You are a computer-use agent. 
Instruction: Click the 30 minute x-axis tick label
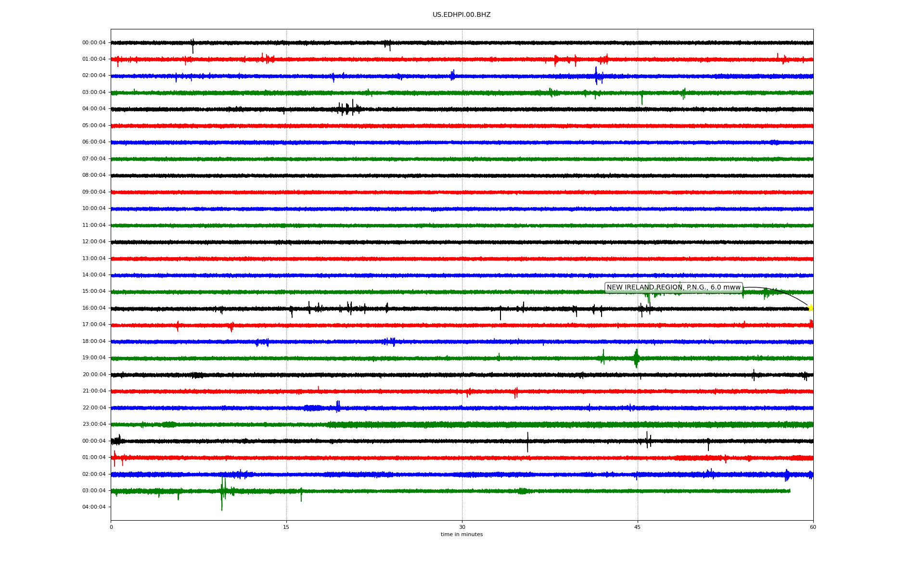[462, 527]
